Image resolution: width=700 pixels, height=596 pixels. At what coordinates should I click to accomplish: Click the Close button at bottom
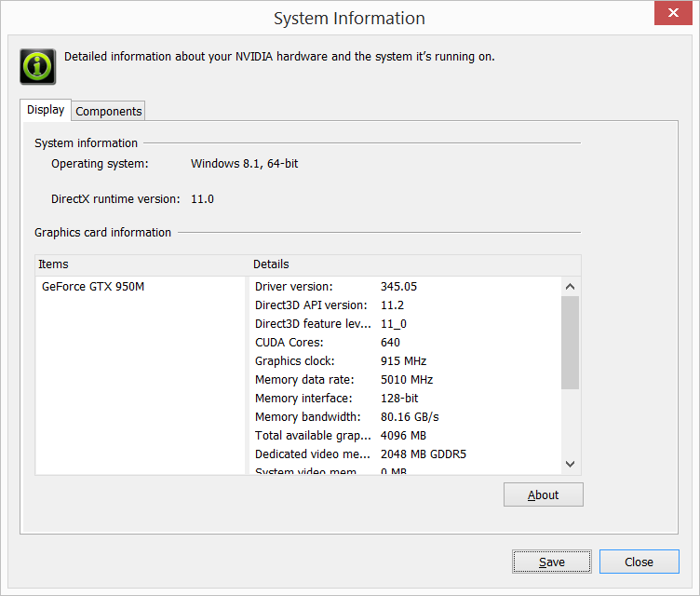[639, 562]
